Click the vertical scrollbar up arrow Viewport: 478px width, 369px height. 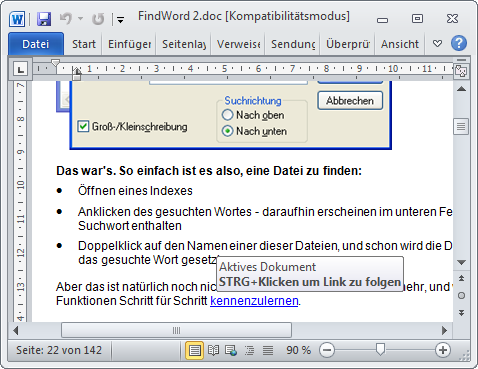point(461,89)
